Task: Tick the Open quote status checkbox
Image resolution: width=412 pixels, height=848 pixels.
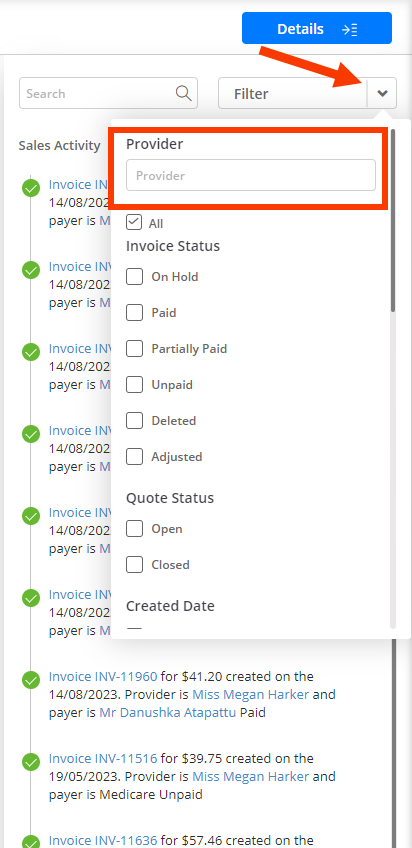Action: [134, 528]
